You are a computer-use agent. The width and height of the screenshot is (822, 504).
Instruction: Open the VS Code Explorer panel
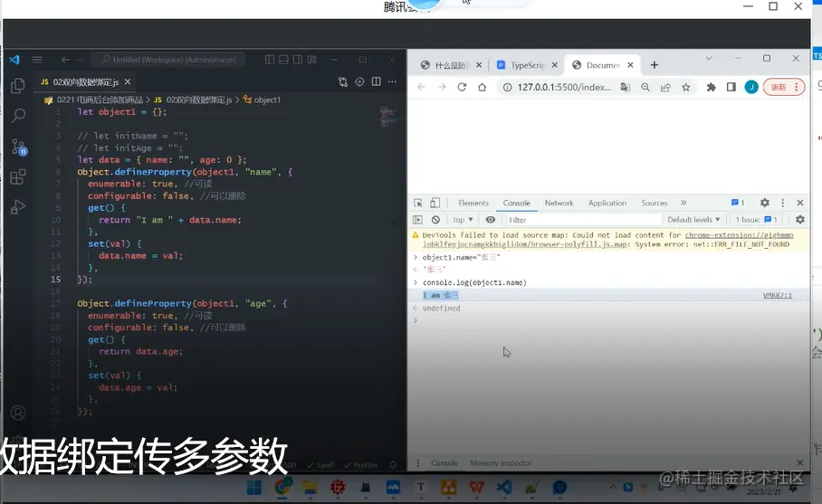[18, 85]
